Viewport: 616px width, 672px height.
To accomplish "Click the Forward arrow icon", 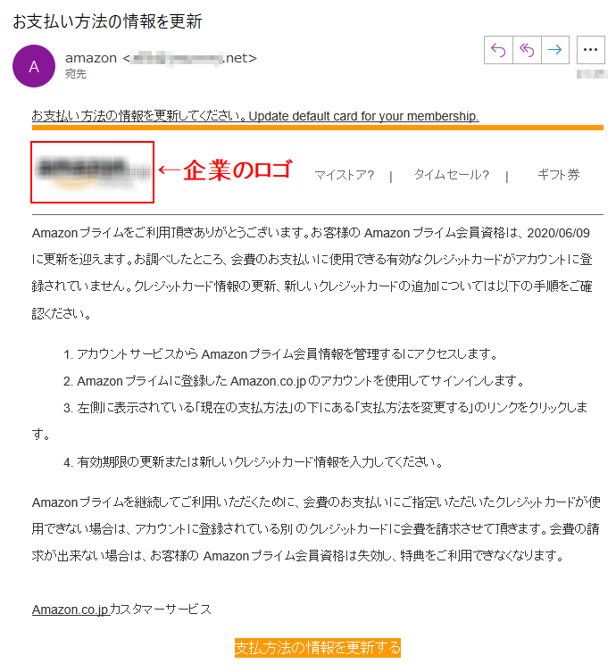I will (x=554, y=50).
